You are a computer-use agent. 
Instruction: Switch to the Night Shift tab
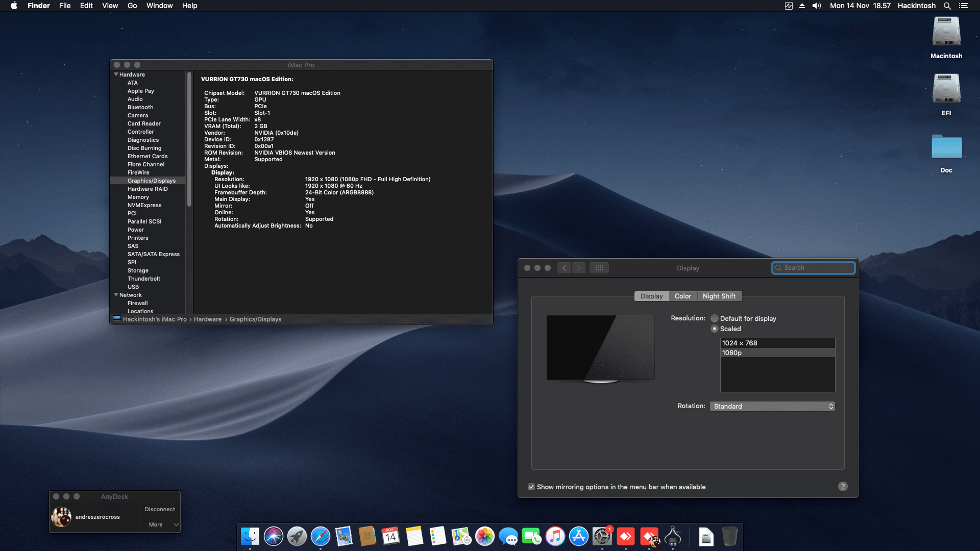point(719,296)
